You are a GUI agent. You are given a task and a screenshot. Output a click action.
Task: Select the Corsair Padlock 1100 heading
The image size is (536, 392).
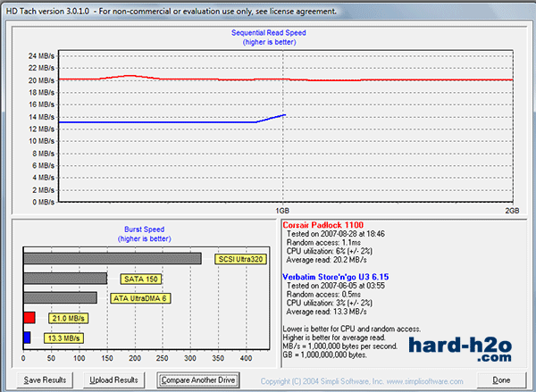(325, 225)
